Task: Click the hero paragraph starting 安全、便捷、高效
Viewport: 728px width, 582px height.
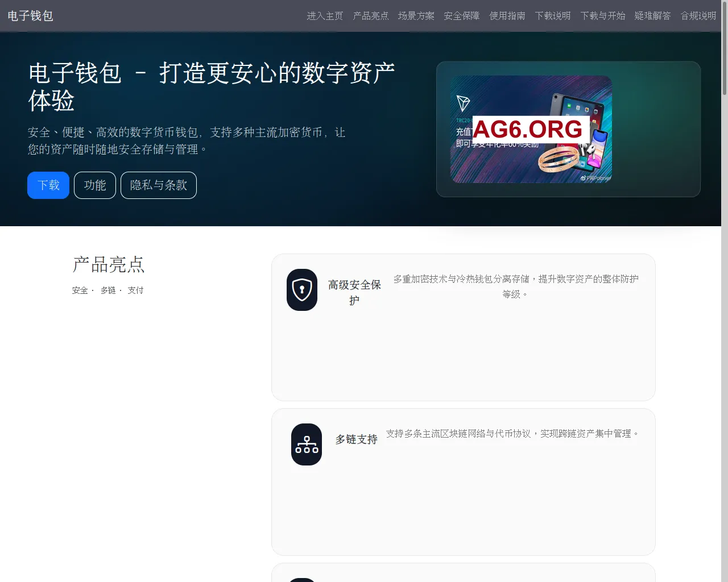Action: pyautogui.click(x=187, y=141)
